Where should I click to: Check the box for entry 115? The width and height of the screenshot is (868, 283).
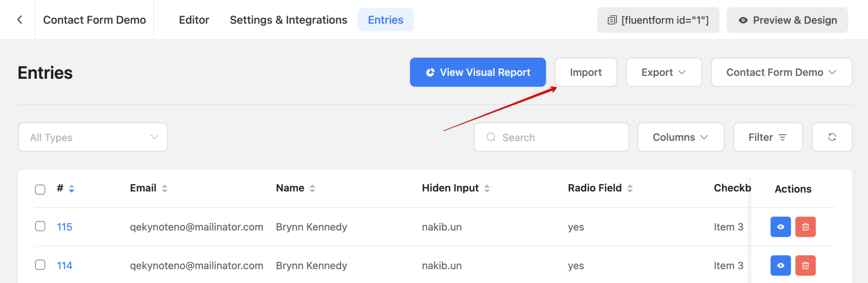tap(40, 226)
